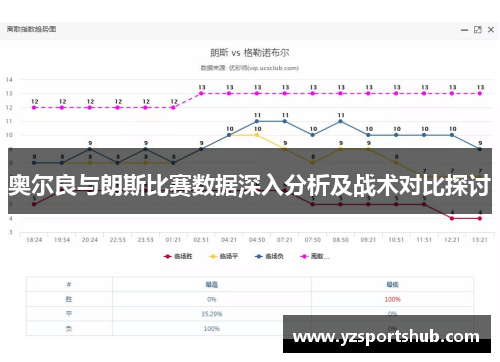Click x-axis label 02:51
This screenshot has width=500, height=362.
201,240
